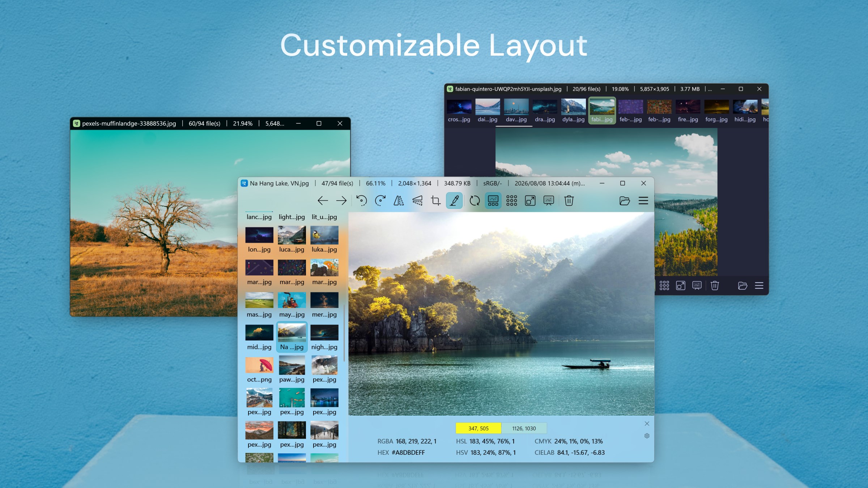Click window fit icon in Na Hang Lake toolbar
The width and height of the screenshot is (868, 488).
pyautogui.click(x=530, y=201)
